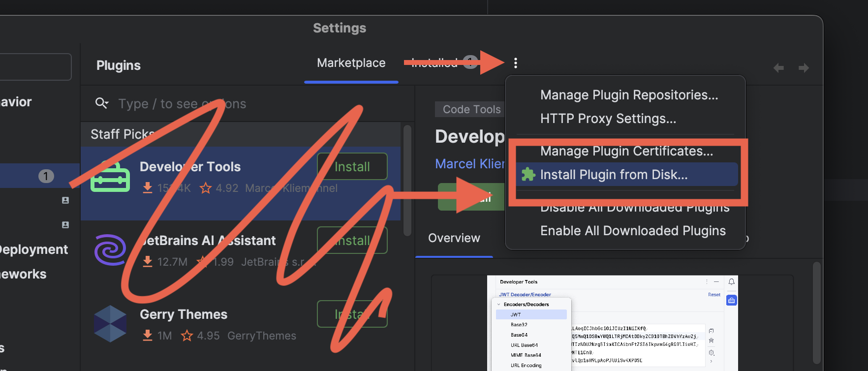Open the Deployment settings category in the sidebar
Viewport: 868px width, 371px height.
coord(34,249)
